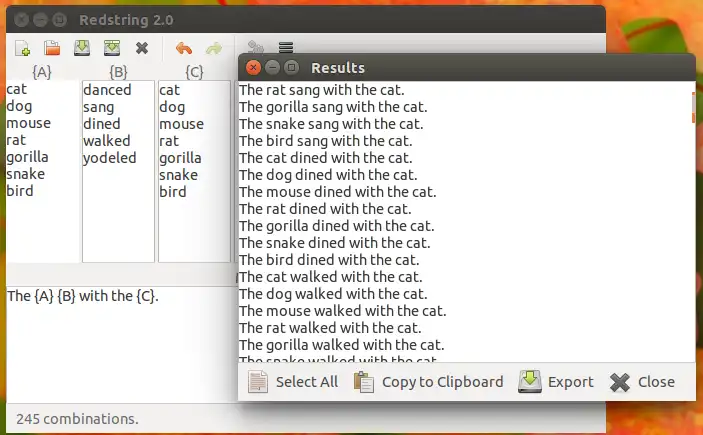The image size is (703, 435).
Task: Click the red close button of Results window
Action: pyautogui.click(x=253, y=68)
